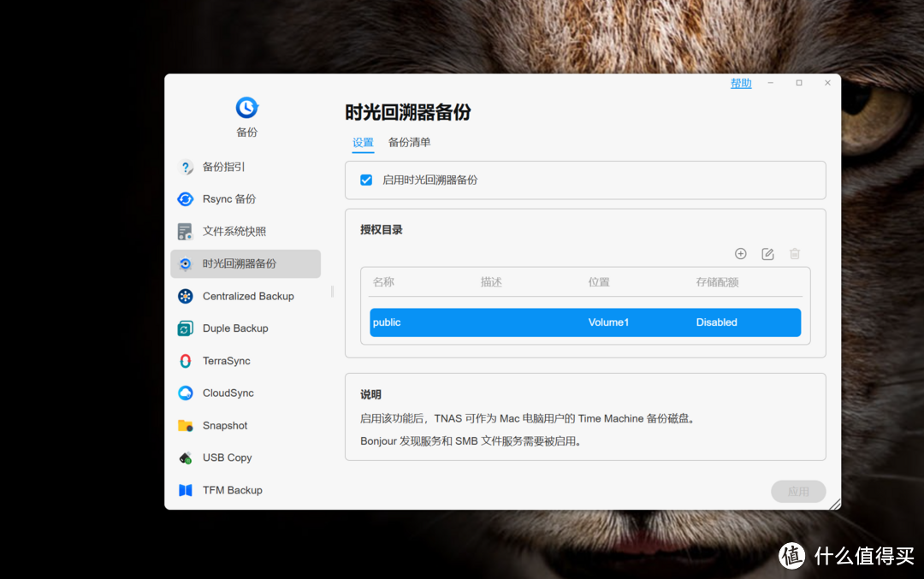
Task: Open 备份指引 backup guide
Action: (224, 167)
